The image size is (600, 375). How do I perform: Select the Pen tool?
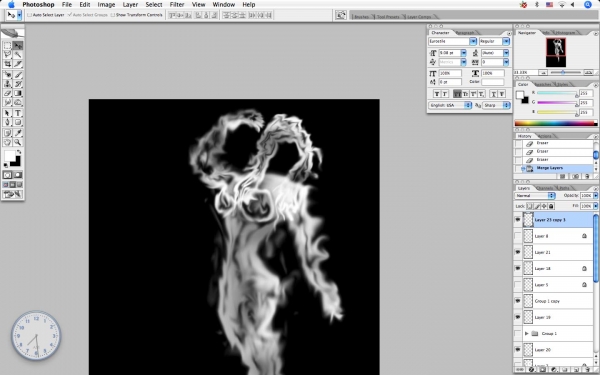7,122
